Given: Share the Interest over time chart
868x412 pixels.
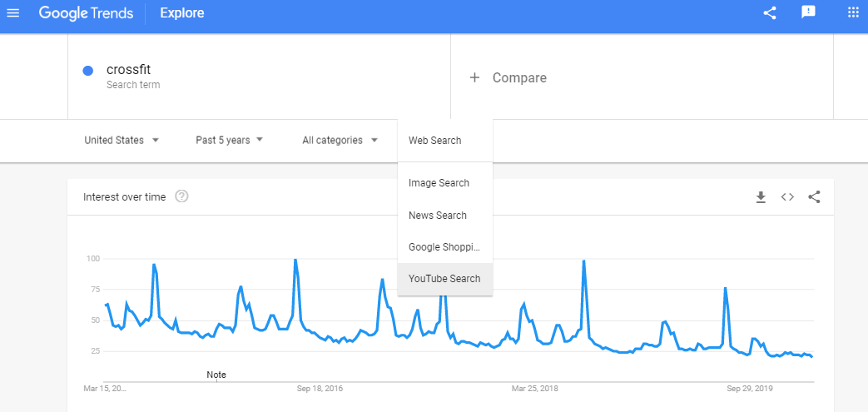Looking at the screenshot, I should [x=814, y=197].
